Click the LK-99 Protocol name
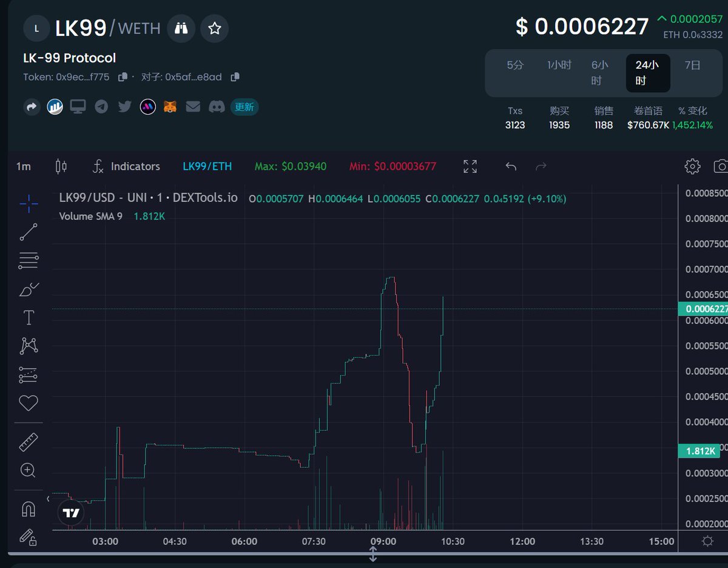This screenshot has width=728, height=568. pyautogui.click(x=70, y=58)
